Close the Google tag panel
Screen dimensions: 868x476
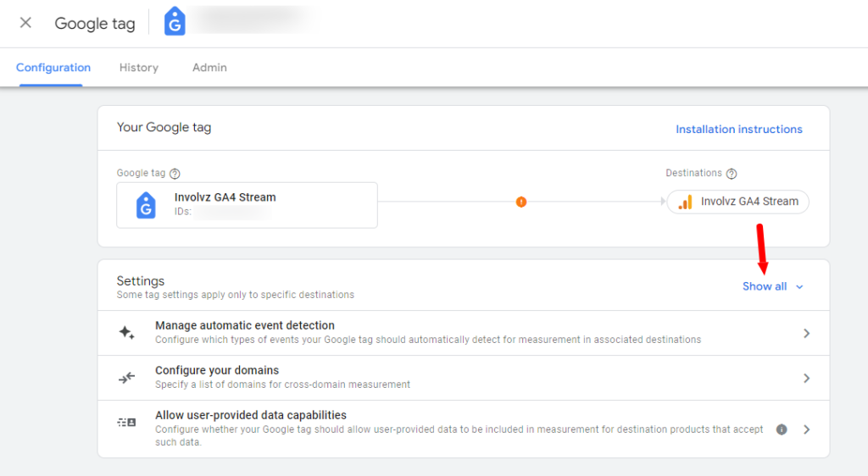tap(25, 23)
